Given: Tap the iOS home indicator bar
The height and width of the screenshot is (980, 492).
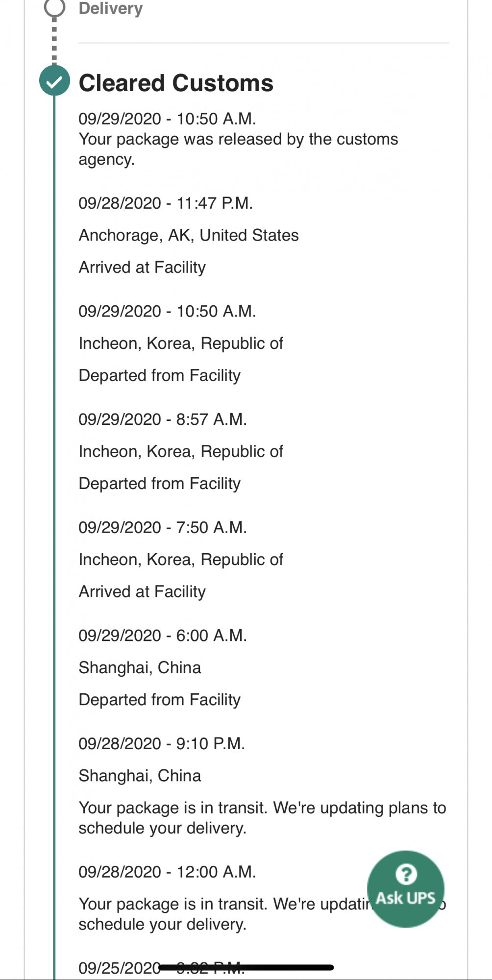Looking at the screenshot, I should tap(246, 967).
